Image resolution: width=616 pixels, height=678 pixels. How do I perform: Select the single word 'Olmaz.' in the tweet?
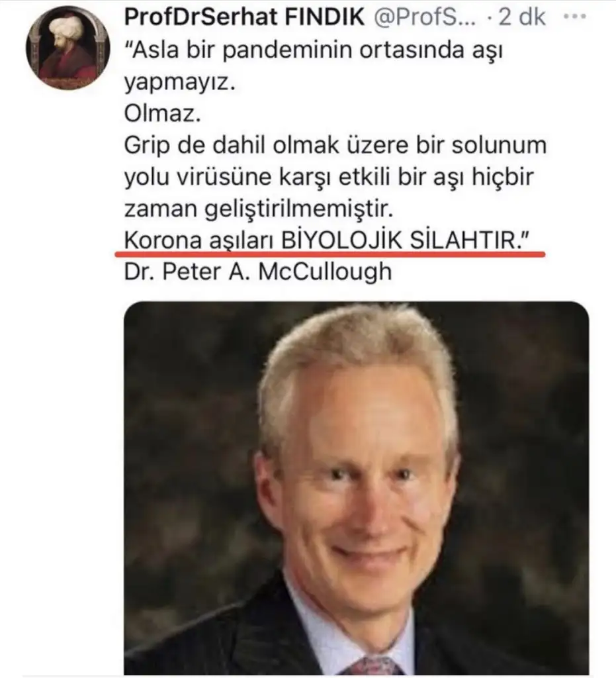[163, 114]
